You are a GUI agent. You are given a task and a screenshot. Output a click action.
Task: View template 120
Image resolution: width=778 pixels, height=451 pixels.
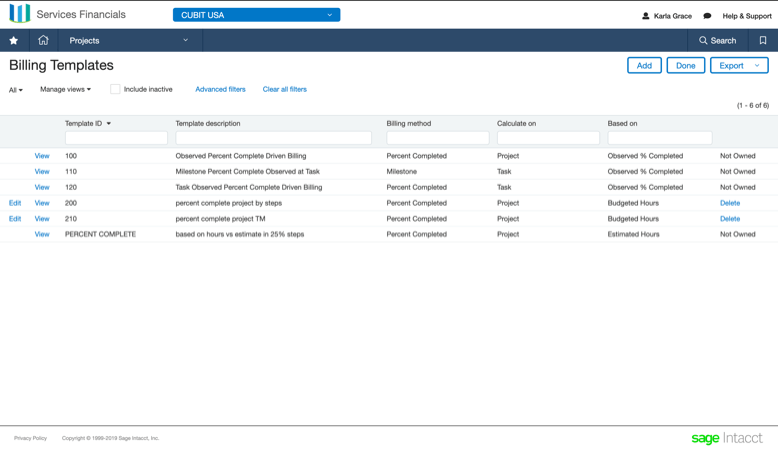coord(42,187)
